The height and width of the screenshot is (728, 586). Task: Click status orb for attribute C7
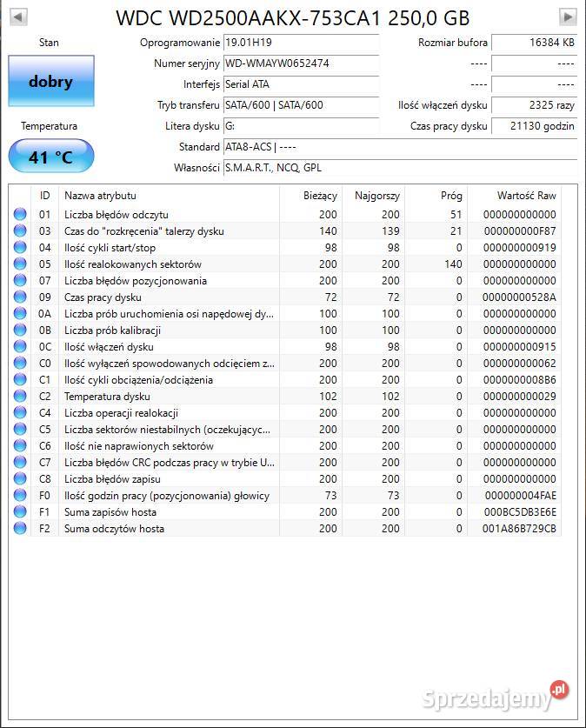20,462
